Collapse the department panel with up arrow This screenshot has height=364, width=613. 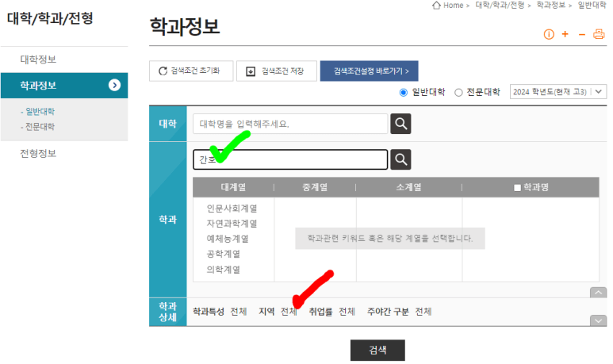[599, 293]
